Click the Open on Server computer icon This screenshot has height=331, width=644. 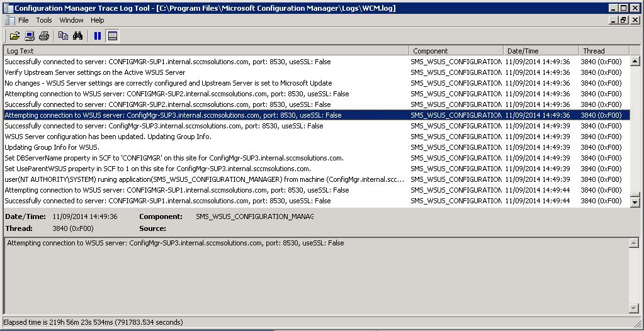(30, 36)
